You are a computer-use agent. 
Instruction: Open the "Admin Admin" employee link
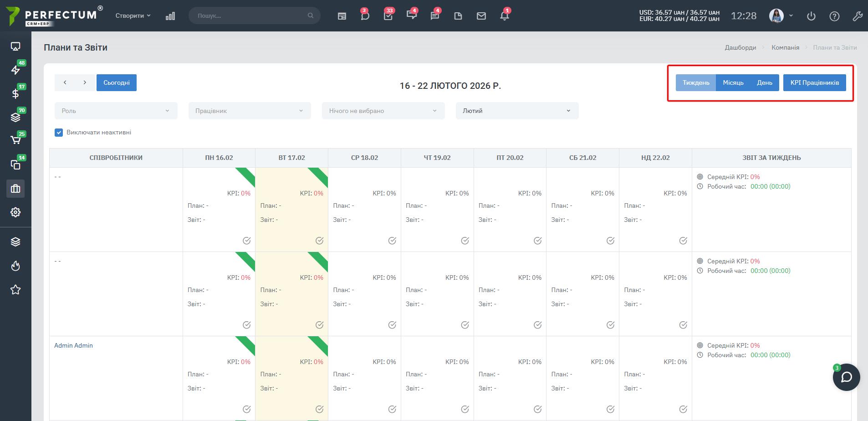[x=73, y=345]
